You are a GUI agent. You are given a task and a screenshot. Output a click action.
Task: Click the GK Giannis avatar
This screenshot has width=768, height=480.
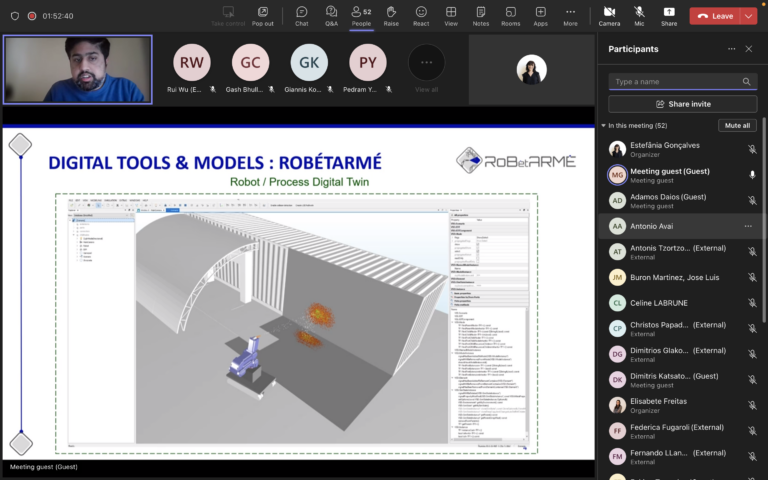309,62
